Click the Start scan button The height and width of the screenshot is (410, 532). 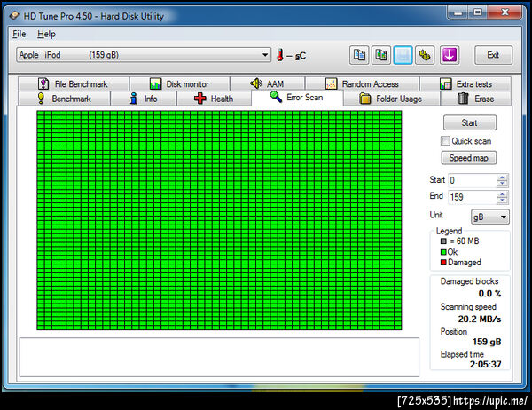pyautogui.click(x=470, y=122)
